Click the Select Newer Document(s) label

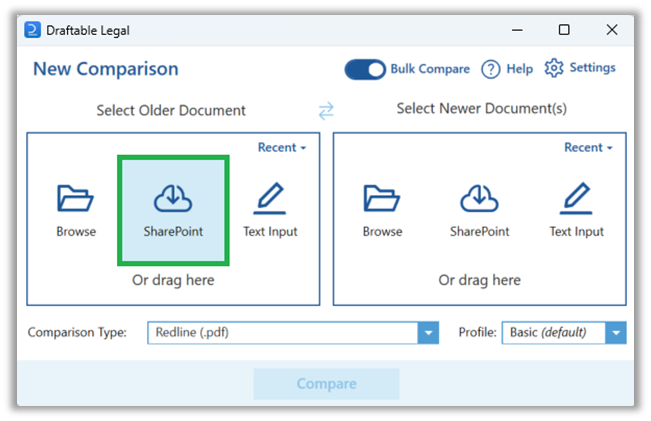(x=482, y=108)
